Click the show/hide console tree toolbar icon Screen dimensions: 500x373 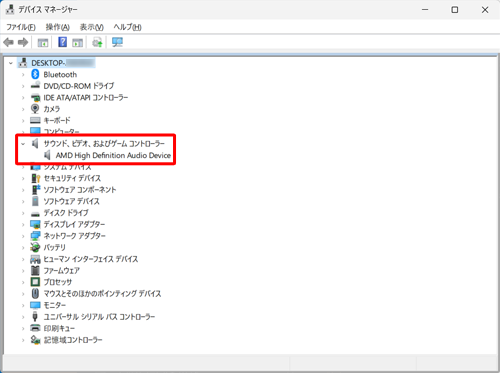[x=43, y=42]
